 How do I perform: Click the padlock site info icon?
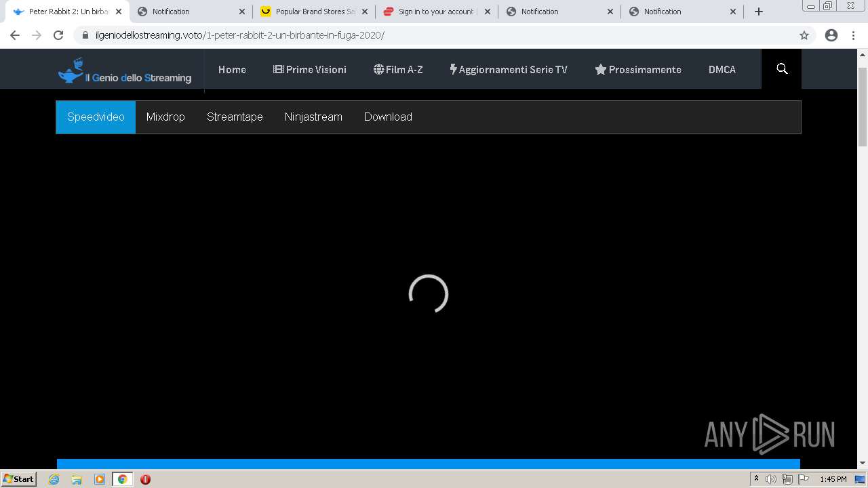pyautogui.click(x=85, y=35)
